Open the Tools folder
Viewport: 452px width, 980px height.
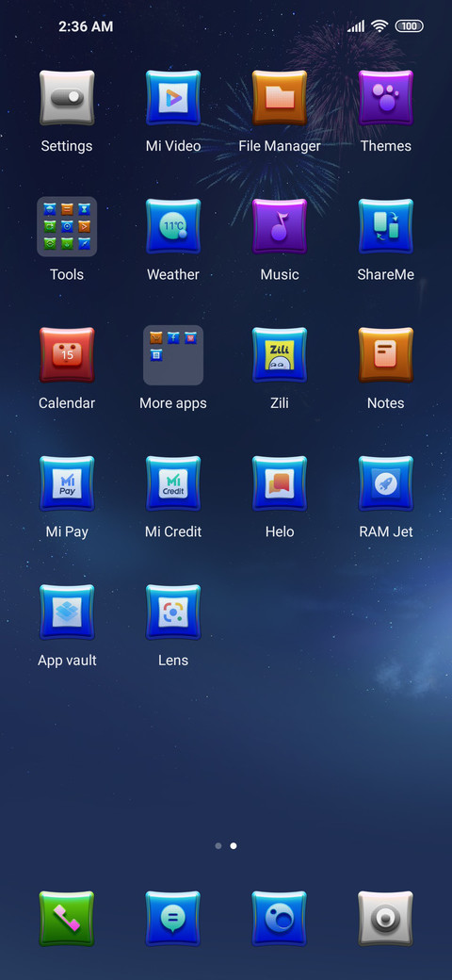tap(67, 226)
